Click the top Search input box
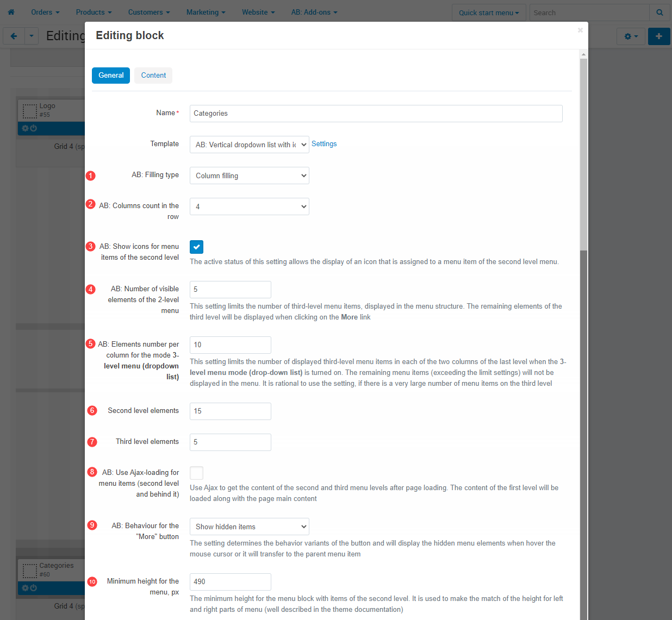Viewport: 672px width, 620px height. tap(589, 12)
